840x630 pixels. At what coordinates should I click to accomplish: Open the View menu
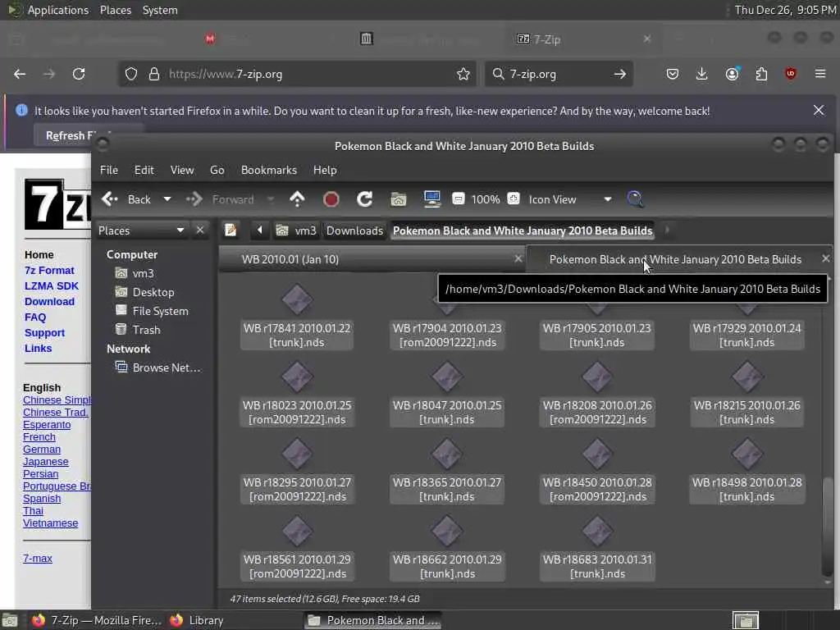[x=182, y=170]
